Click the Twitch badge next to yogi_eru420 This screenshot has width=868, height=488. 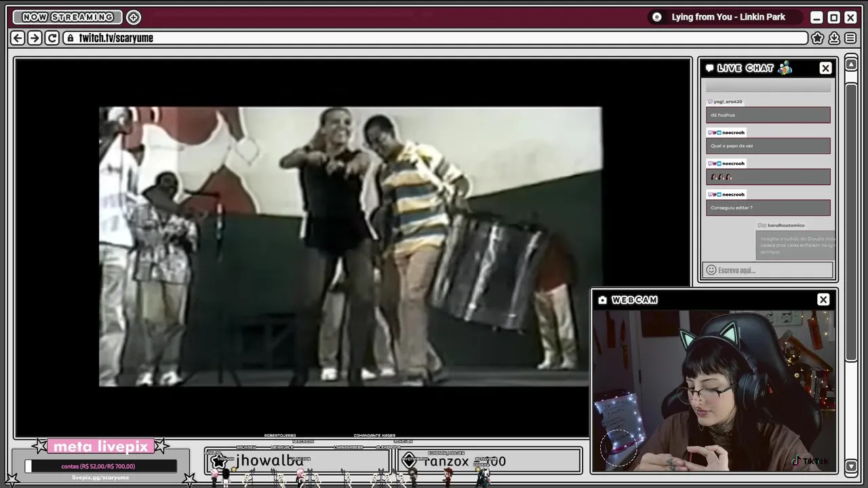tap(710, 102)
